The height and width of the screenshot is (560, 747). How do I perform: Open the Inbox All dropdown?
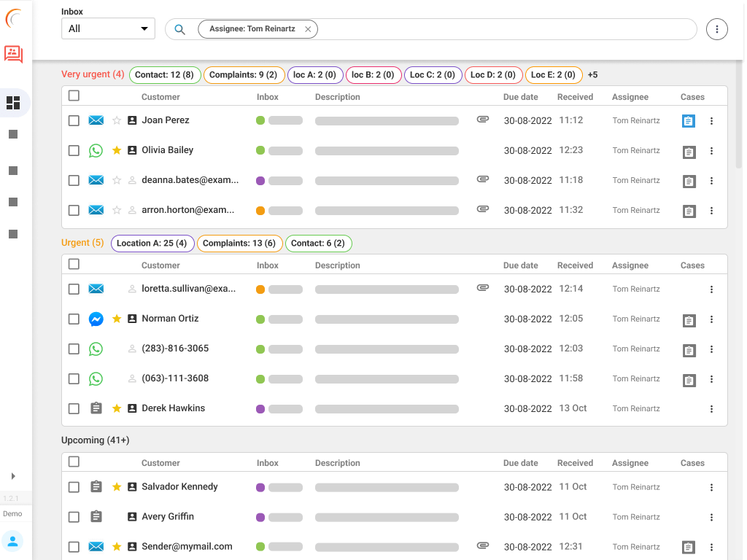pos(108,29)
